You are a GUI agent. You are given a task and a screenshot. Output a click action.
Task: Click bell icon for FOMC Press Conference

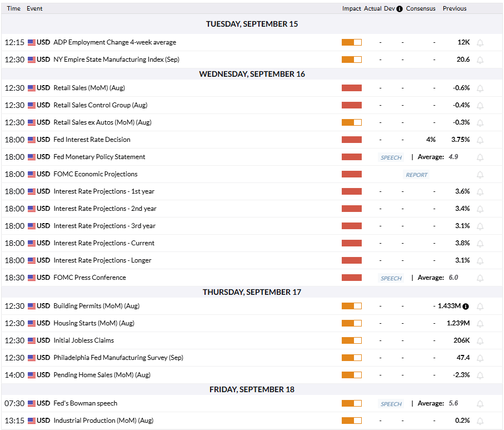[480, 278]
